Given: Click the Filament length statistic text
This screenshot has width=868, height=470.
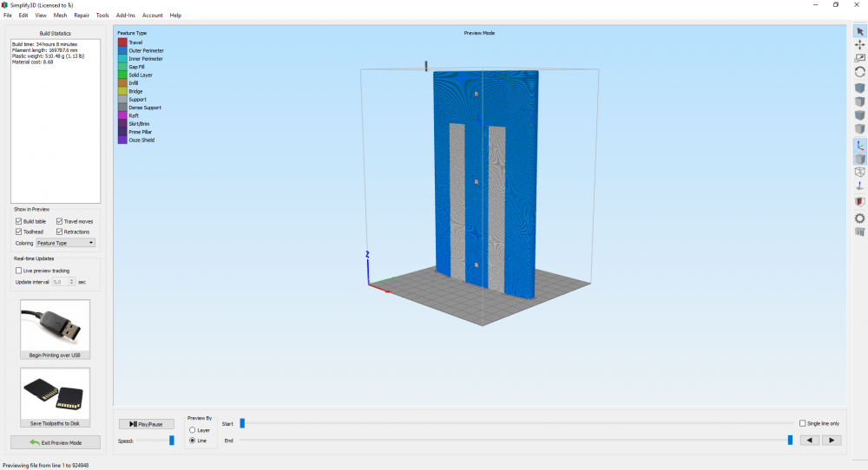Looking at the screenshot, I should click(45, 50).
